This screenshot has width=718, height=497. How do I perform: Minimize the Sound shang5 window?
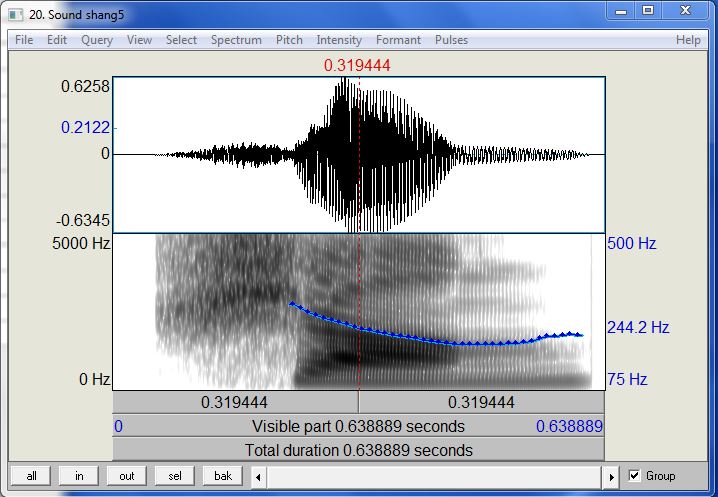621,11
